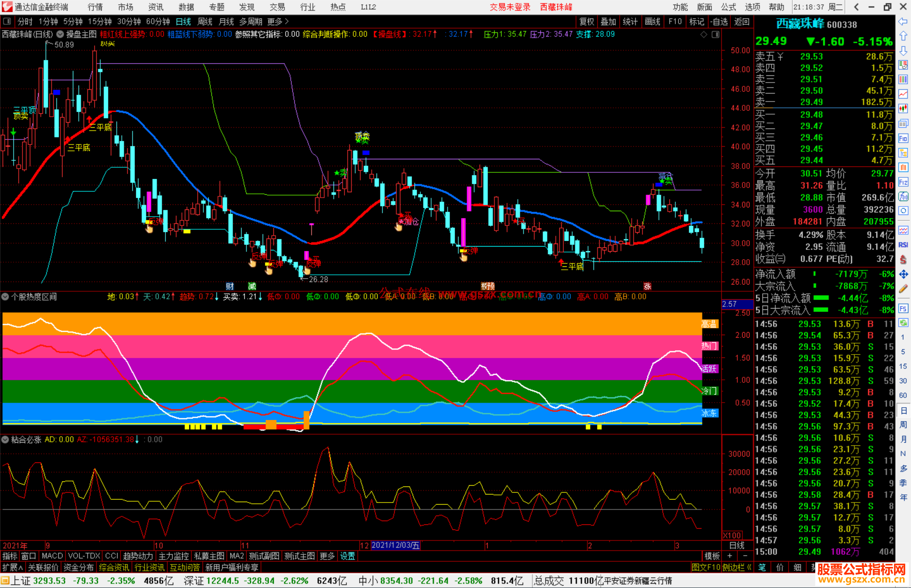Screen dimensions: 911x588
Task: Click the 资金分布 tab at bottom
Action: click(x=78, y=567)
